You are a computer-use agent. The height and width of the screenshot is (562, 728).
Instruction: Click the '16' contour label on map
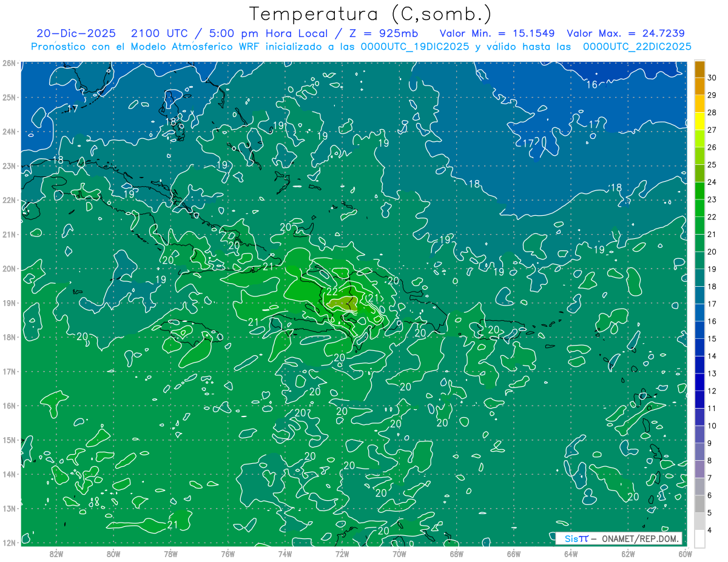592,85
